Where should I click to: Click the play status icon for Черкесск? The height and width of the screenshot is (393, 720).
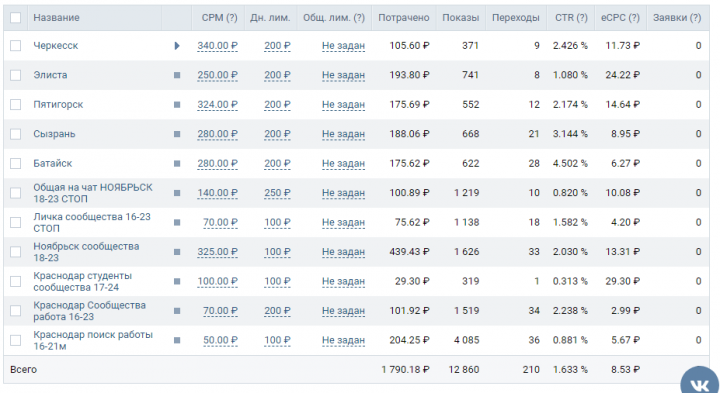point(177,46)
